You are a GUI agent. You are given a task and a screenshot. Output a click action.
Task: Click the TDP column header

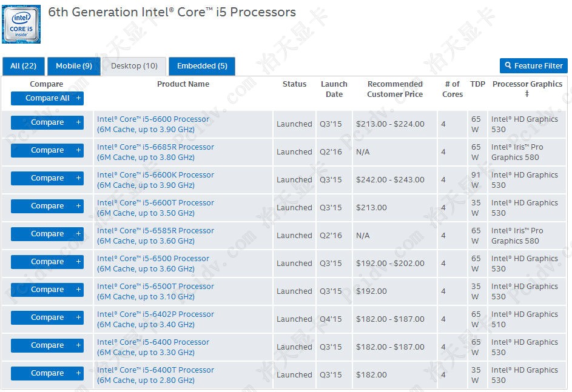(477, 84)
